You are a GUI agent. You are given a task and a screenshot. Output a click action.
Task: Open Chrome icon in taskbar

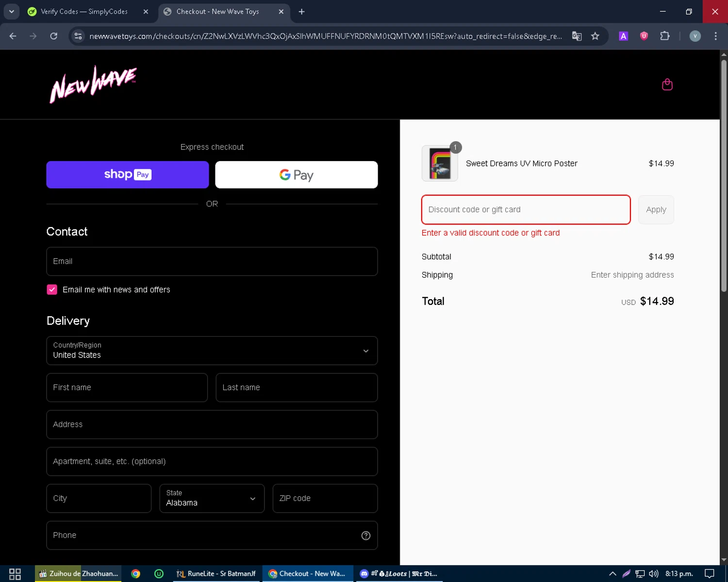coord(136,574)
